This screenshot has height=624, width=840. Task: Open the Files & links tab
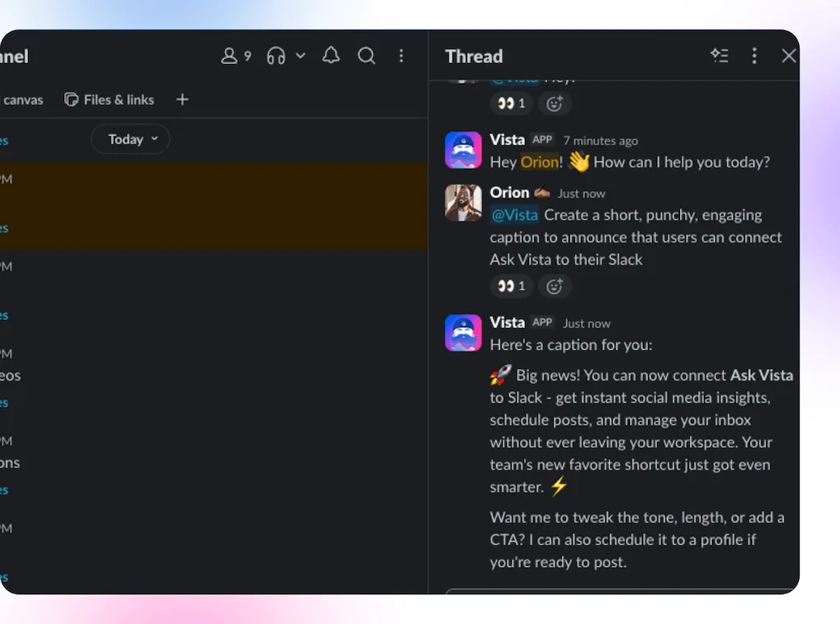[x=109, y=99]
